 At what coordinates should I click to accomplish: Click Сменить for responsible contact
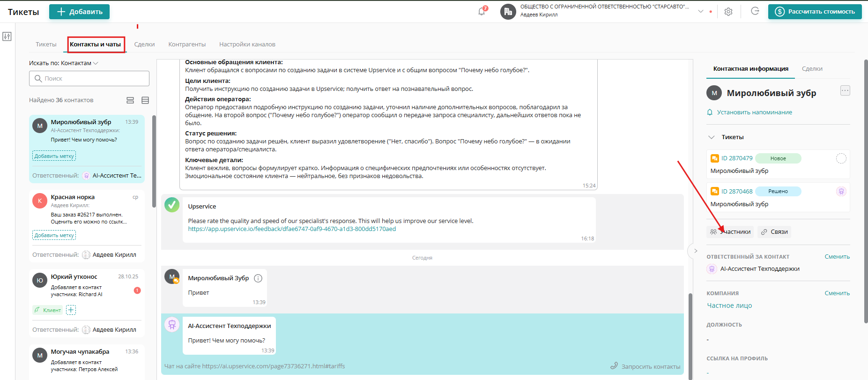click(837, 257)
